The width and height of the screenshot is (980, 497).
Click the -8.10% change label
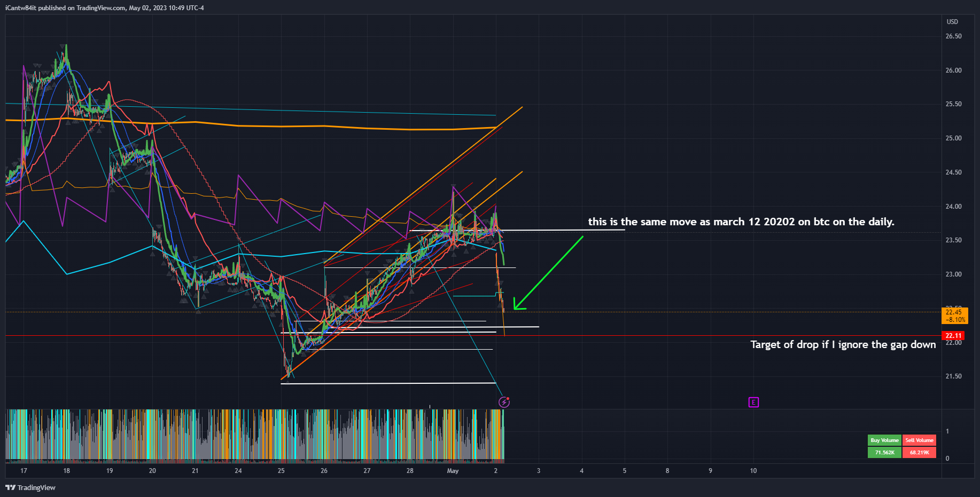(955, 320)
